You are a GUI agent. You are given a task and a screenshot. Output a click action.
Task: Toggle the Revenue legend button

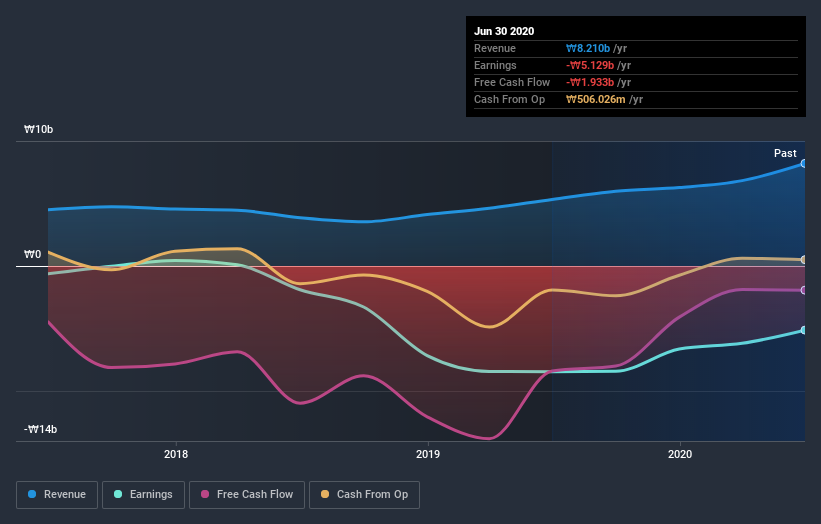pos(57,495)
